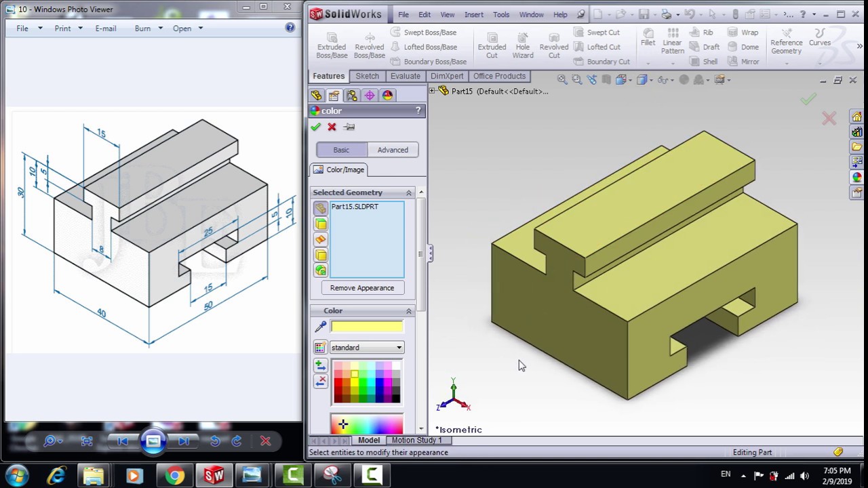Click play slide show button in Photo Viewer
This screenshot has height=488, width=868.
click(153, 441)
